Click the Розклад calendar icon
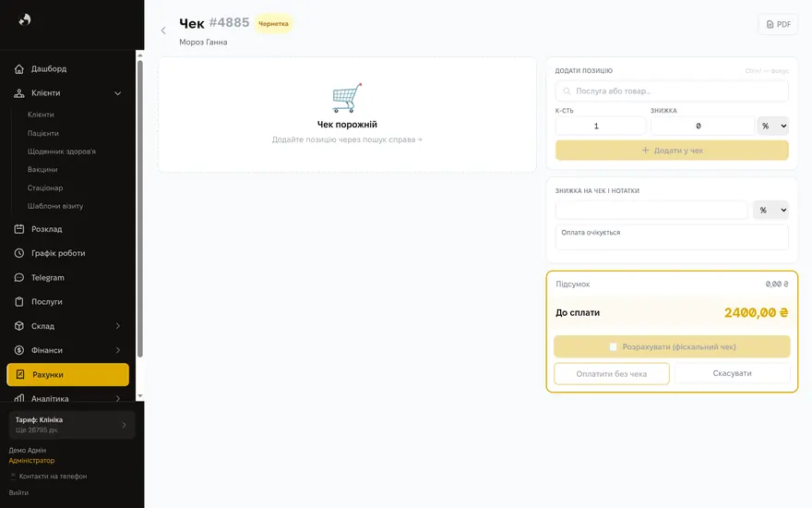812x508 pixels. pos(19,229)
